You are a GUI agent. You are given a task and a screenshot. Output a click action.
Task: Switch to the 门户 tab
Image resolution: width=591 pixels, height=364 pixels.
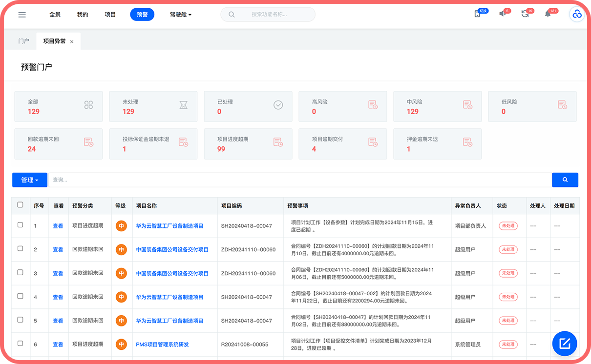[x=23, y=41]
